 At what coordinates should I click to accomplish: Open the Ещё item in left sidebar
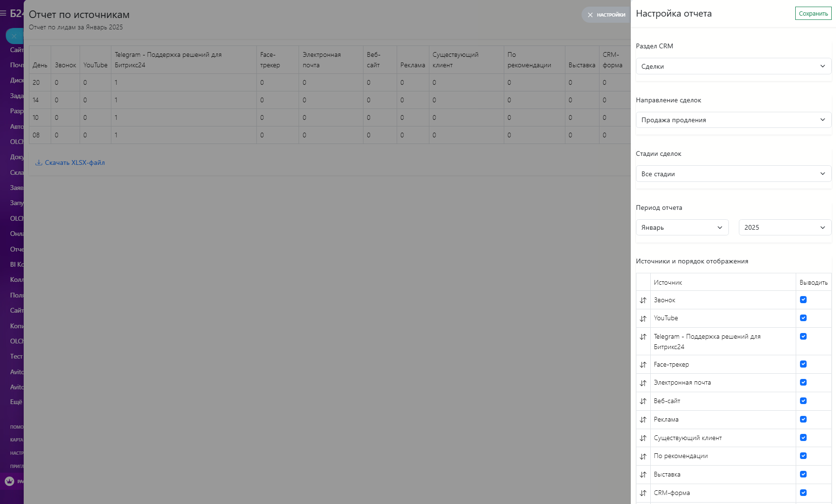point(16,402)
